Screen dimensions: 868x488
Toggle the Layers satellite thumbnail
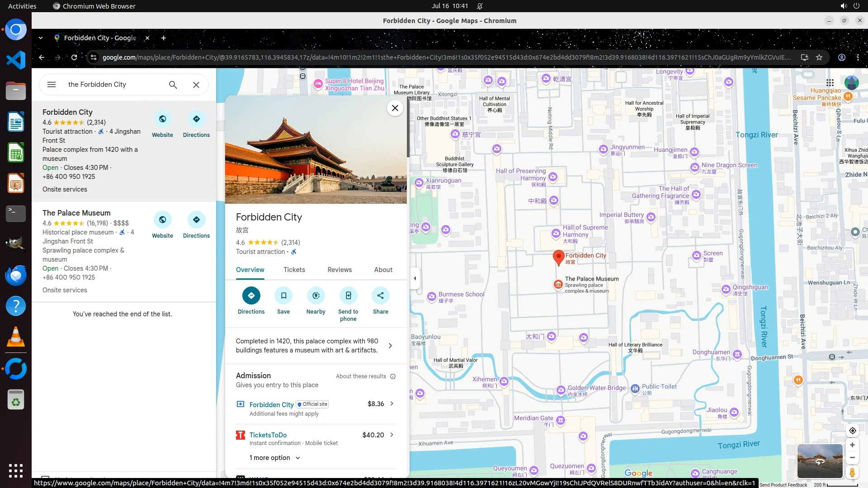point(819,461)
